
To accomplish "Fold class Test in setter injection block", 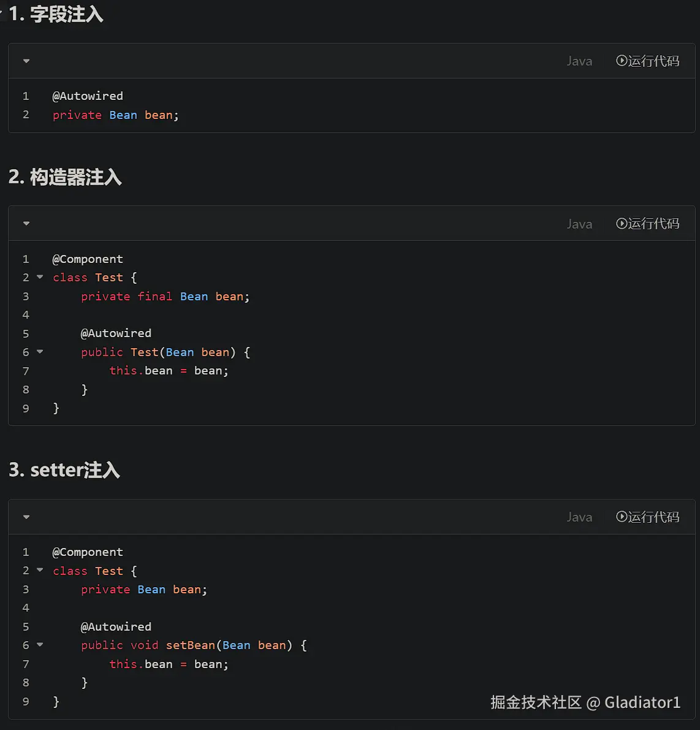I will point(40,570).
